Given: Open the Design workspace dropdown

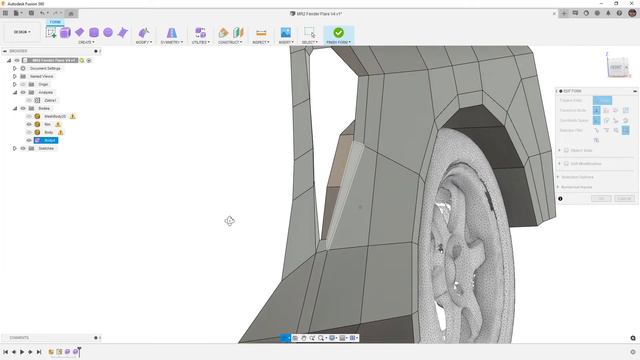Looking at the screenshot, I should 22,32.
